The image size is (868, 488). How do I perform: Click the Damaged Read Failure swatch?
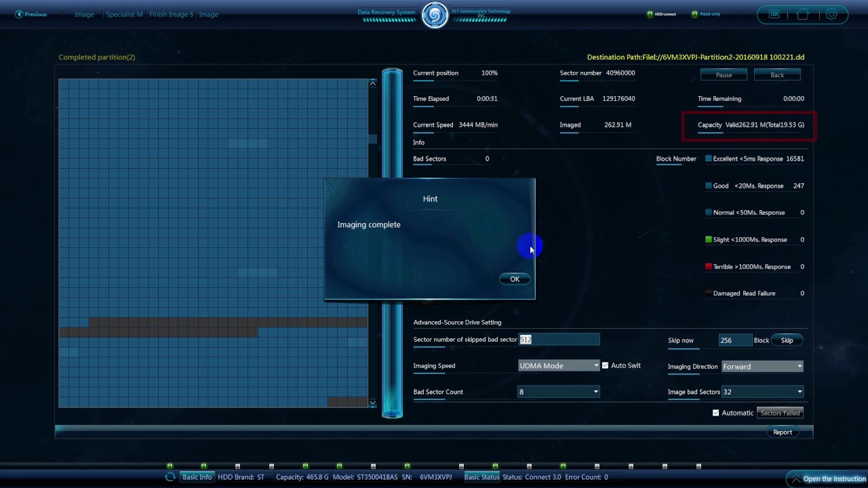coord(709,293)
